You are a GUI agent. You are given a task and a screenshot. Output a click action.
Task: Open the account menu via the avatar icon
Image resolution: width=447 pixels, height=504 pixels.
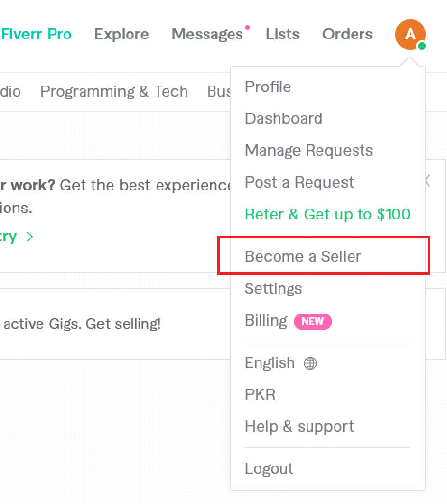pos(410,34)
